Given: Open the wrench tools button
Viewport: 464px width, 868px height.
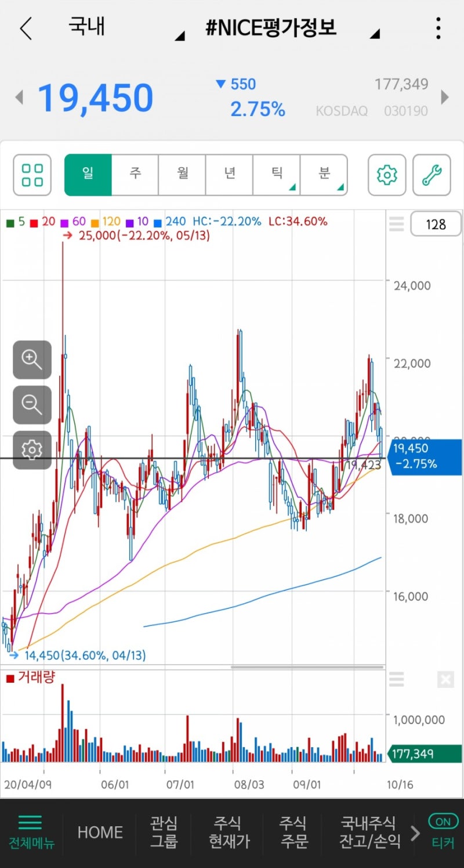Looking at the screenshot, I should 432,175.
